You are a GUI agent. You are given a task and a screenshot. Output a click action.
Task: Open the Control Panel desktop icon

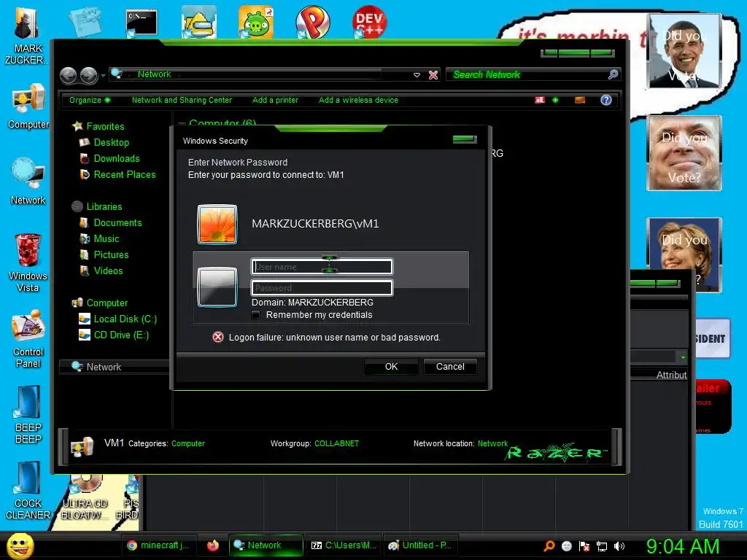click(28, 339)
